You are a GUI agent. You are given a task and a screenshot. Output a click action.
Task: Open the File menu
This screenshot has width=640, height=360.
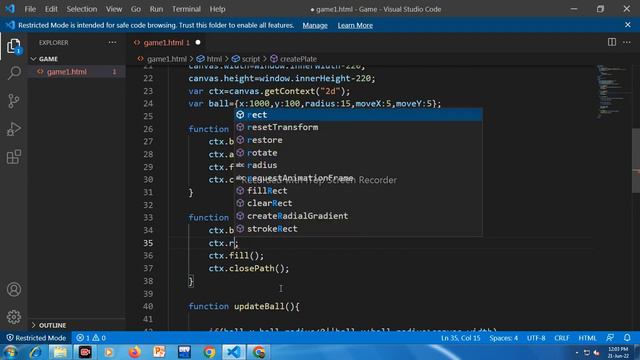click(x=30, y=9)
